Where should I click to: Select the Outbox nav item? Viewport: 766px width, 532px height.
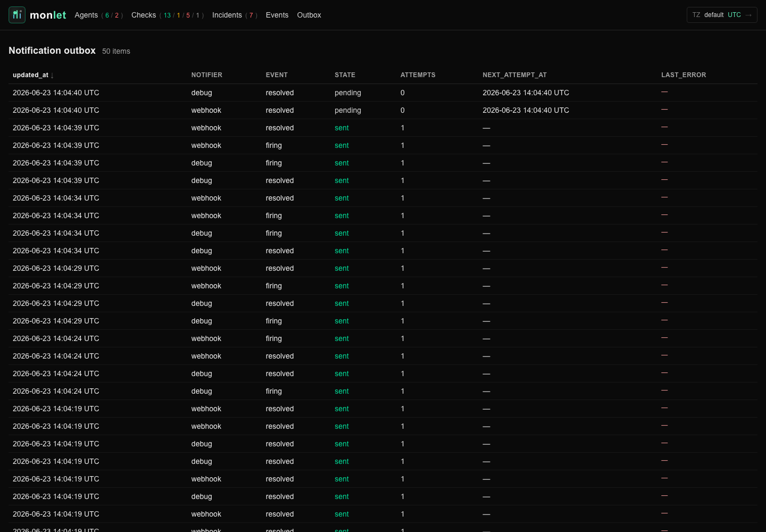(309, 15)
